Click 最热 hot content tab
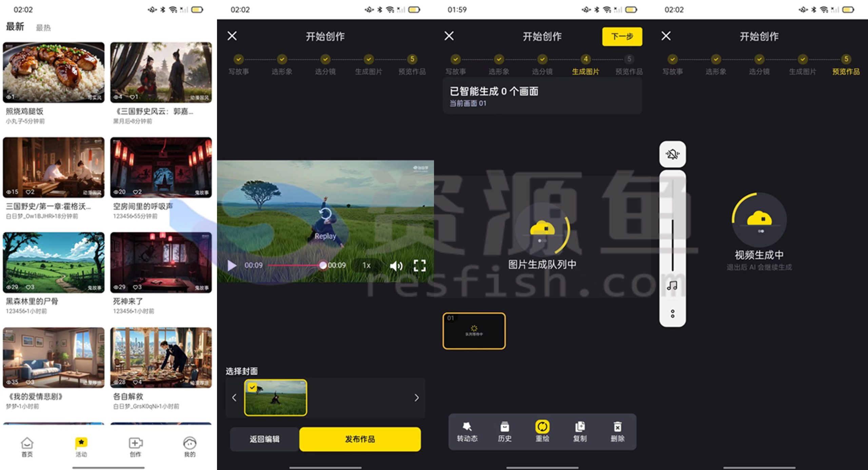This screenshot has width=868, height=470. coord(44,26)
